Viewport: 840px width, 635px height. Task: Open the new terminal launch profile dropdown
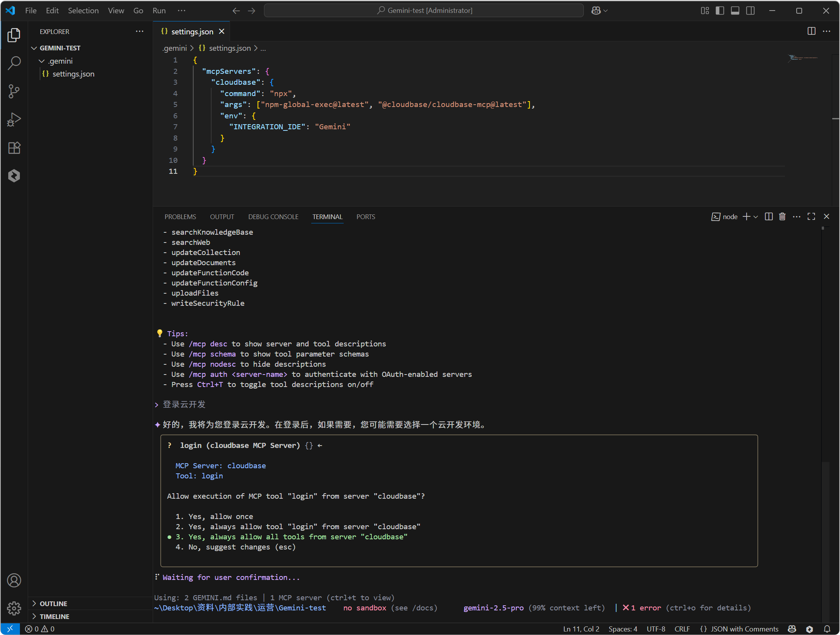[x=756, y=217]
